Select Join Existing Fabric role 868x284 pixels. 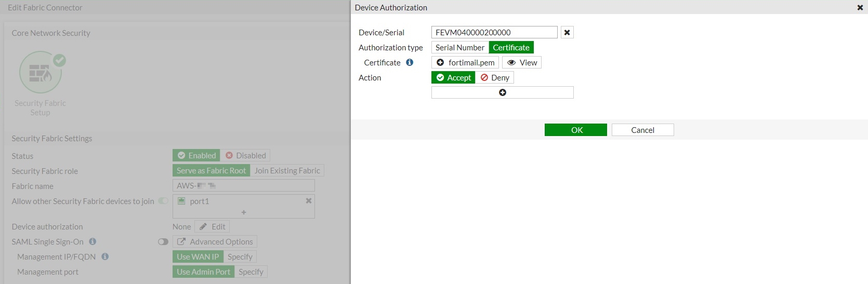pyautogui.click(x=287, y=170)
